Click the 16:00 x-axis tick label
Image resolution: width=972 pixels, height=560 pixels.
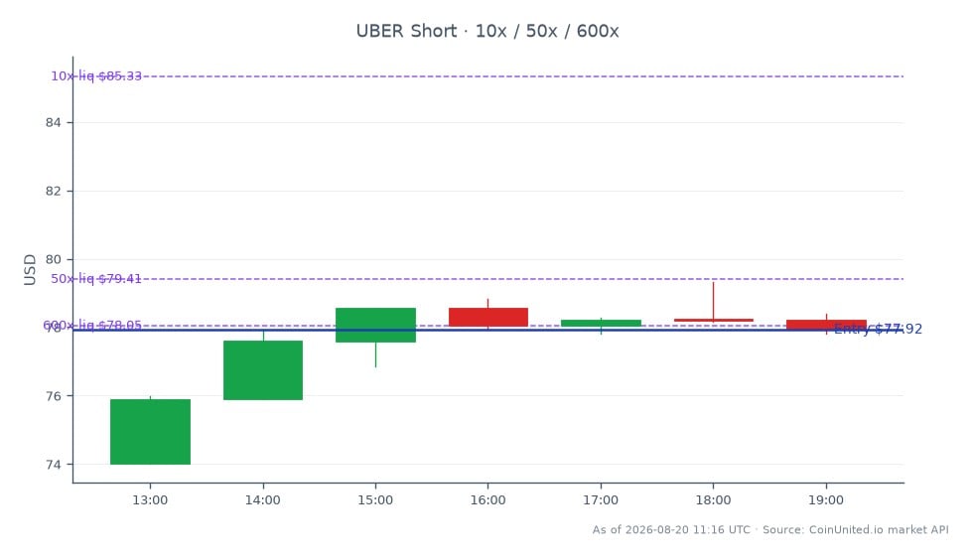(487, 500)
